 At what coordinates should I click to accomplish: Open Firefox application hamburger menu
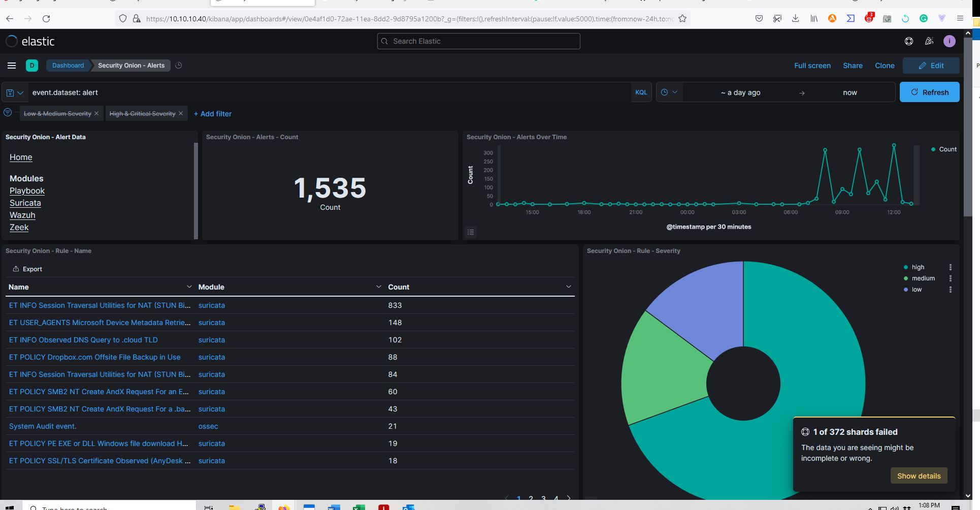coord(960,18)
